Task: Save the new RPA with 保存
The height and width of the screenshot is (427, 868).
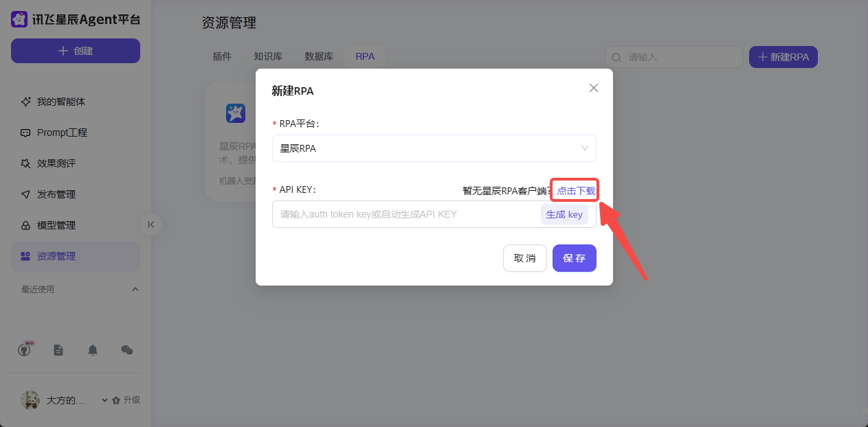Action: point(574,258)
